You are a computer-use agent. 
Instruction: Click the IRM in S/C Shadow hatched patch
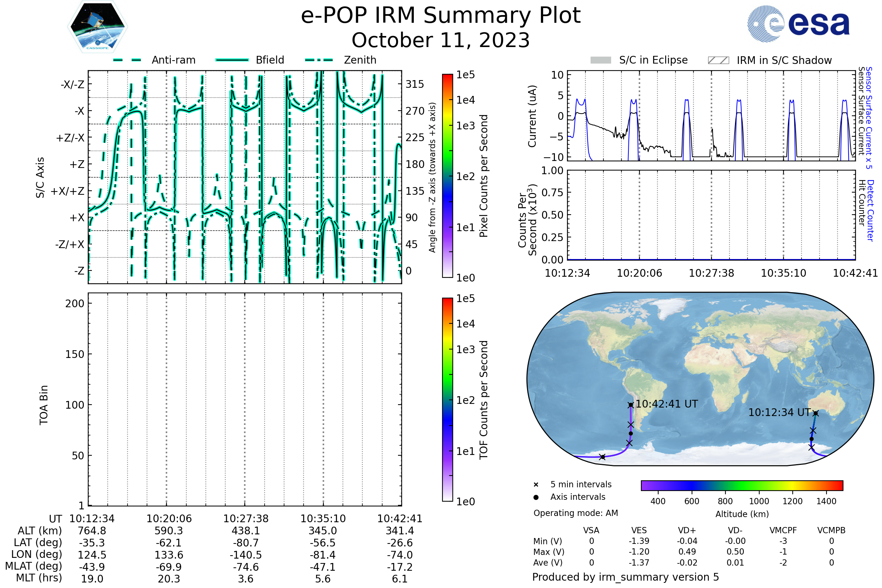[718, 60]
